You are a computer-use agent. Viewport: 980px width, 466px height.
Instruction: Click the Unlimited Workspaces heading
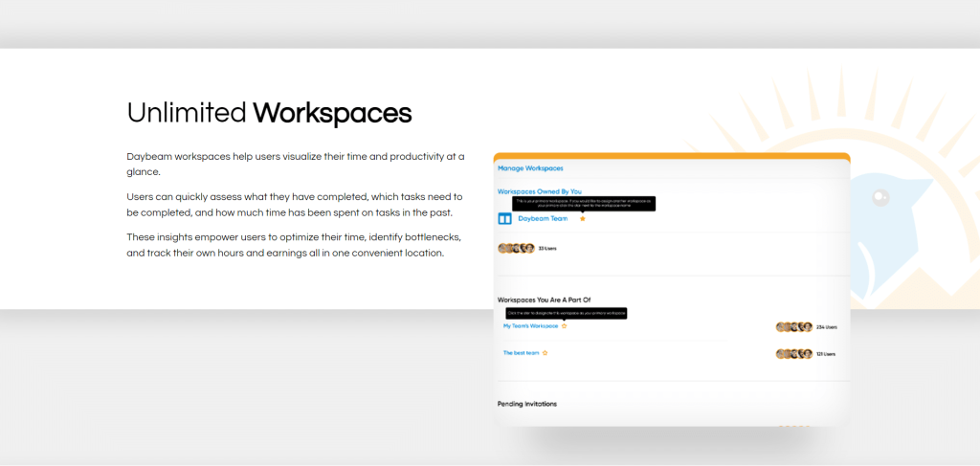[x=269, y=113]
